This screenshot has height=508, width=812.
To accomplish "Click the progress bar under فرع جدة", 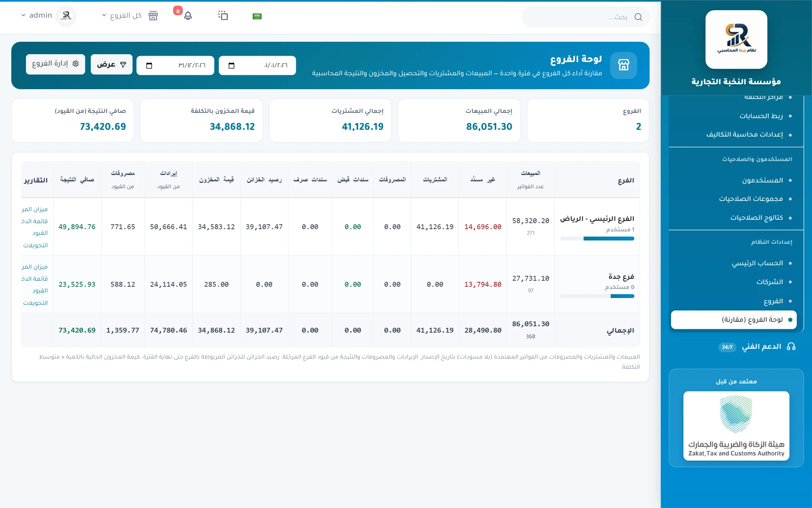I will pyautogui.click(x=597, y=296).
